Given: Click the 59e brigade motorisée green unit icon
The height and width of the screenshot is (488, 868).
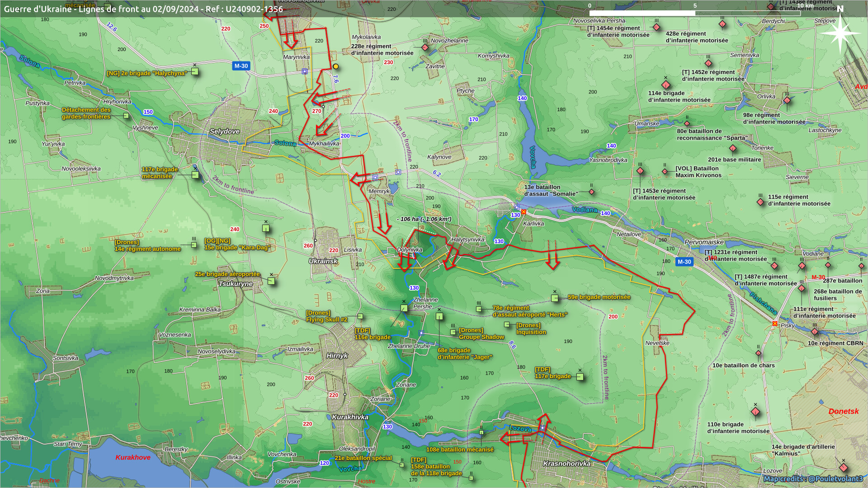Looking at the screenshot, I should click(555, 298).
